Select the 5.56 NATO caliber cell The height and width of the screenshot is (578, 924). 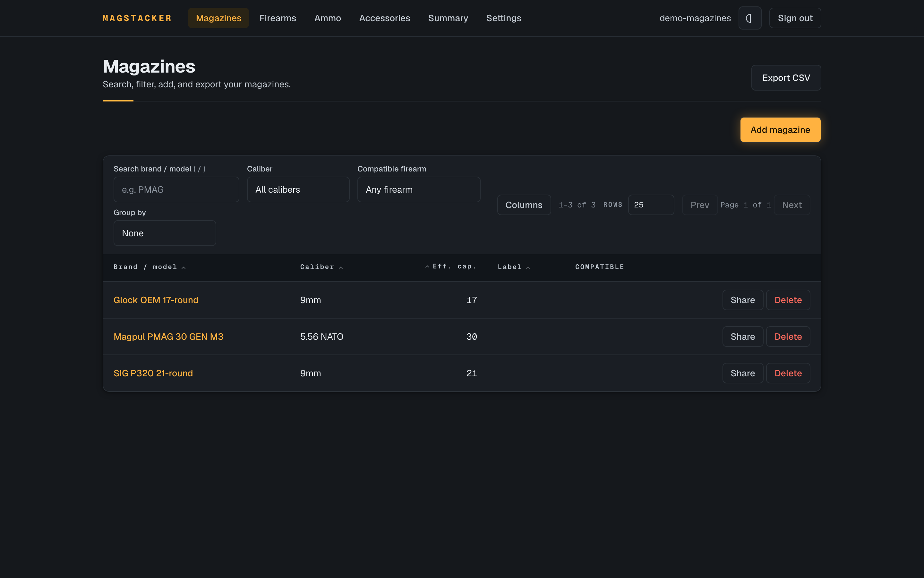click(x=321, y=337)
